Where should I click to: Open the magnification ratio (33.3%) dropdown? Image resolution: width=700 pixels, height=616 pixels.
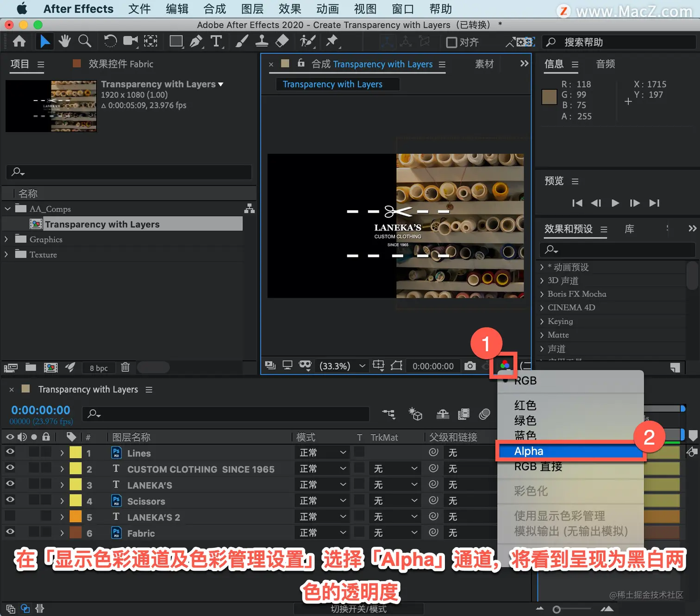click(343, 366)
